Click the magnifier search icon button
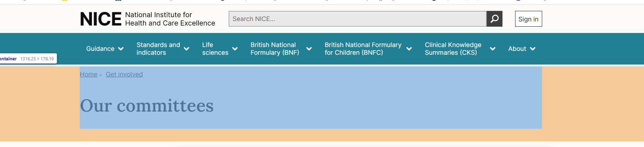Viewport: 644px width, 147px height. pos(494,19)
